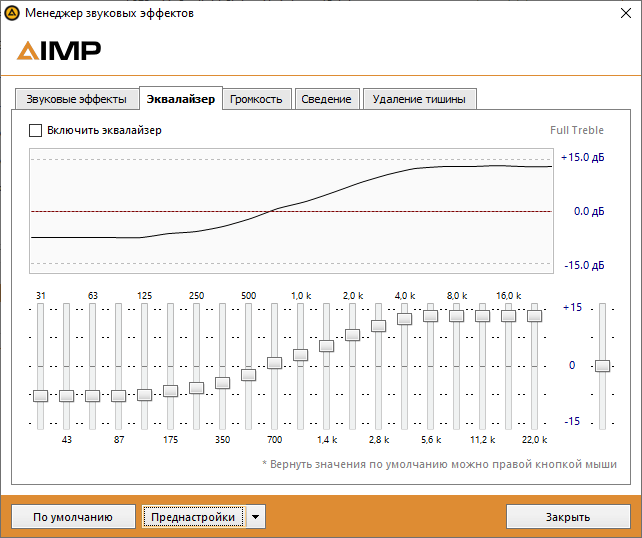Viewport: 642px width, 538px height.
Task: Switch to the Звуковые эффекты tab
Action: point(76,99)
